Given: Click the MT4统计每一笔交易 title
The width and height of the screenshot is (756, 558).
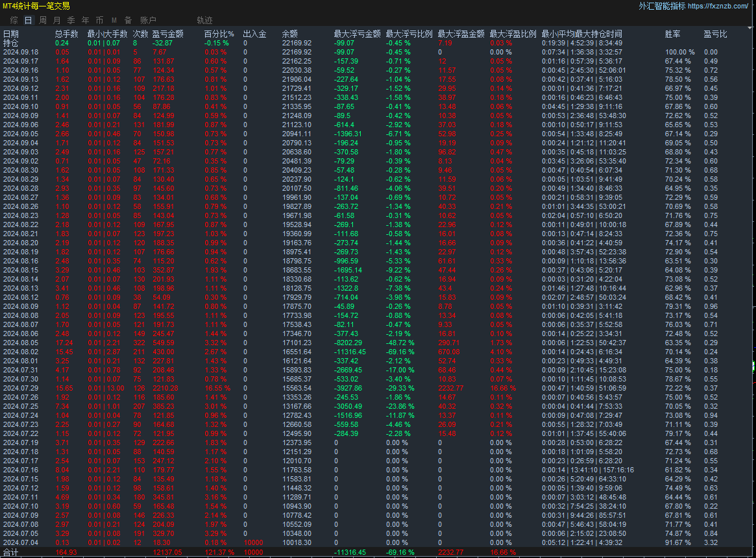Looking at the screenshot, I should [x=36, y=6].
